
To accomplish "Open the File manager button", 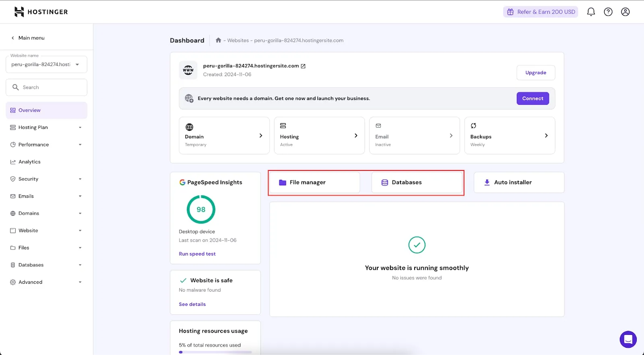I will (x=315, y=183).
